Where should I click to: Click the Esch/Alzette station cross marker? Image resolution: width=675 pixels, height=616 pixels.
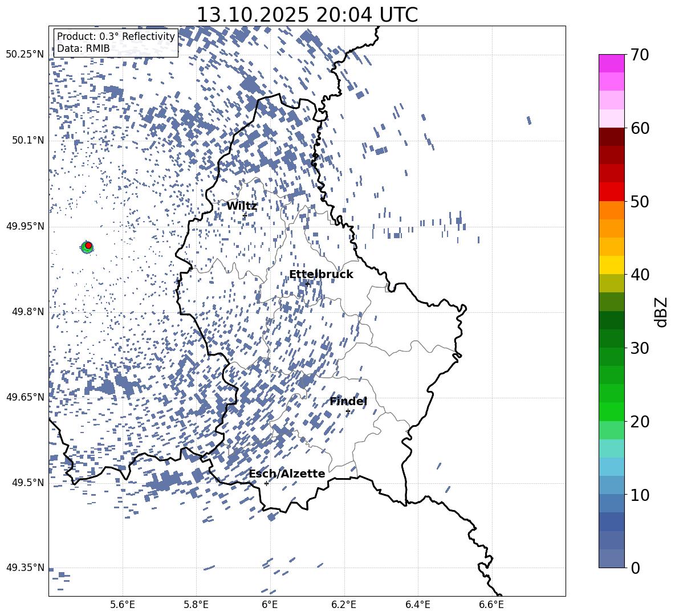tap(266, 483)
